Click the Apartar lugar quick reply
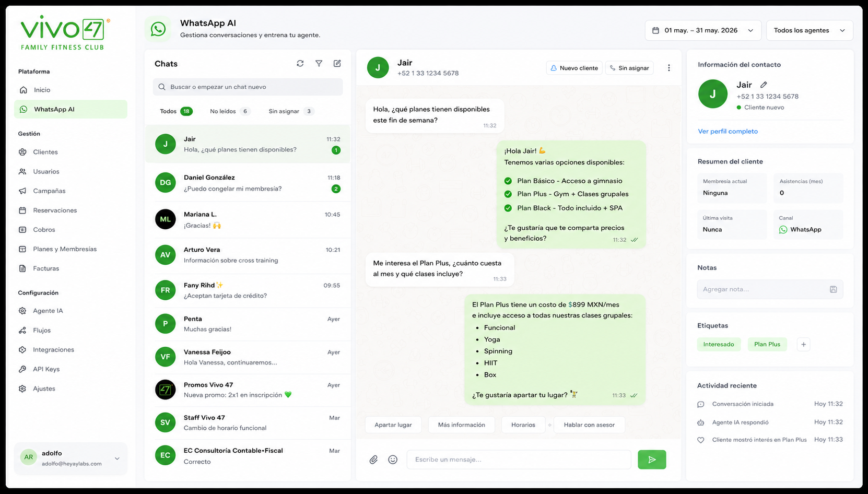 coord(393,425)
